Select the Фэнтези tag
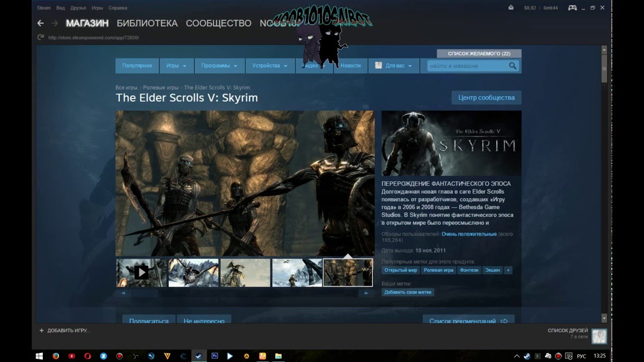This screenshot has height=362, width=644. [469, 270]
